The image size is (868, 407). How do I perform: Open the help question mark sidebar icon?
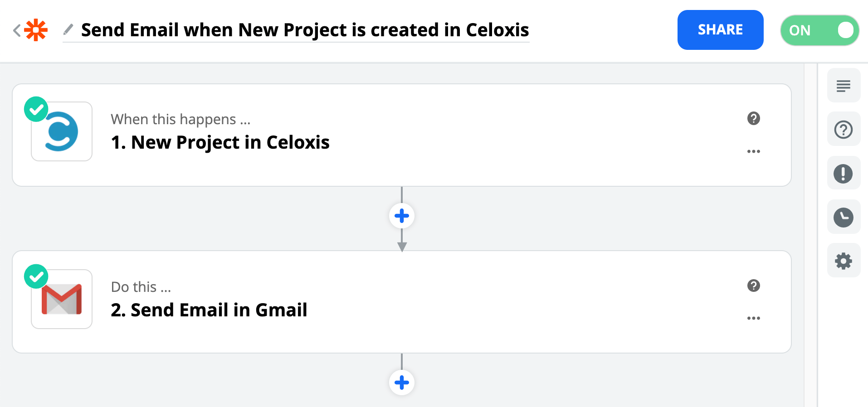pos(844,130)
